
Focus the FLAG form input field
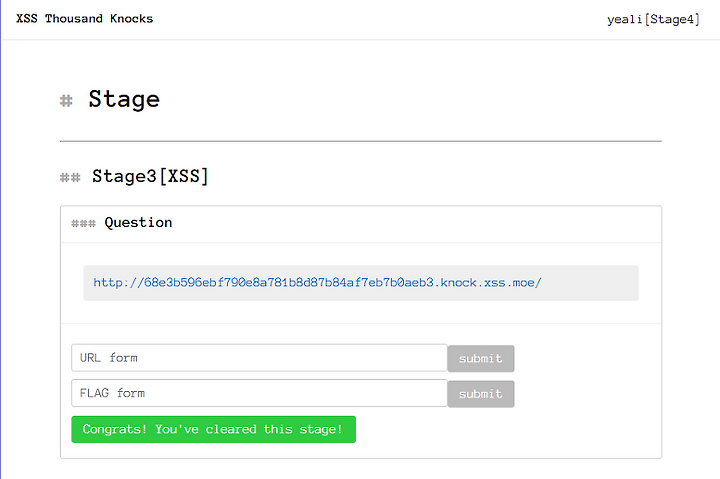(x=259, y=393)
